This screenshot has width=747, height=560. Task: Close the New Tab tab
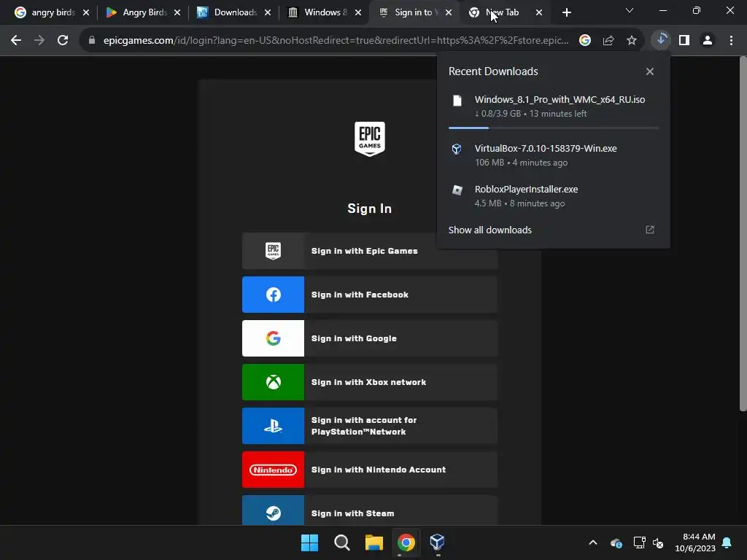click(539, 13)
